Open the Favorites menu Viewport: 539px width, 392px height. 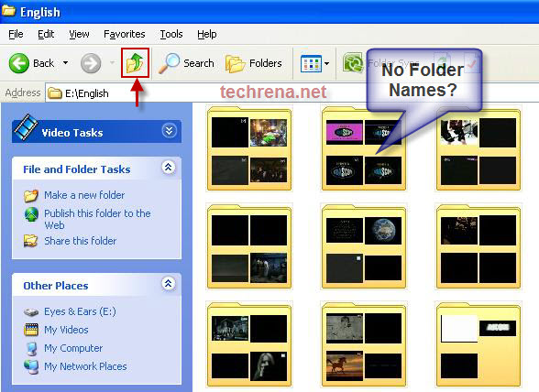point(125,34)
